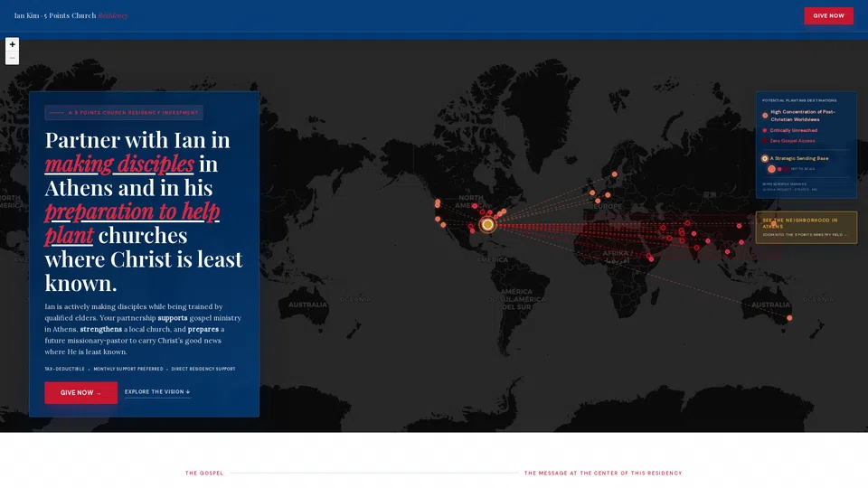
Task: Click the 'Potential Planting Destinations' legend heading
Action: [x=799, y=100]
